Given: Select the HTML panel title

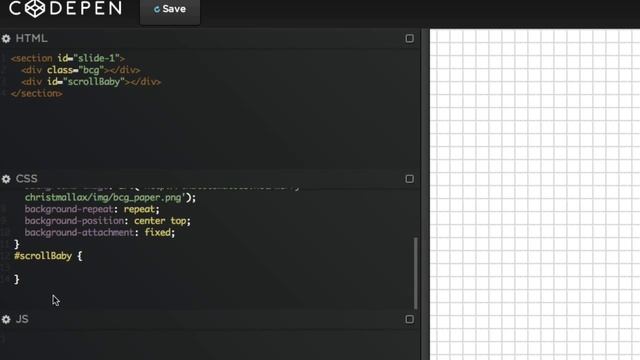Looking at the screenshot, I should (31, 38).
